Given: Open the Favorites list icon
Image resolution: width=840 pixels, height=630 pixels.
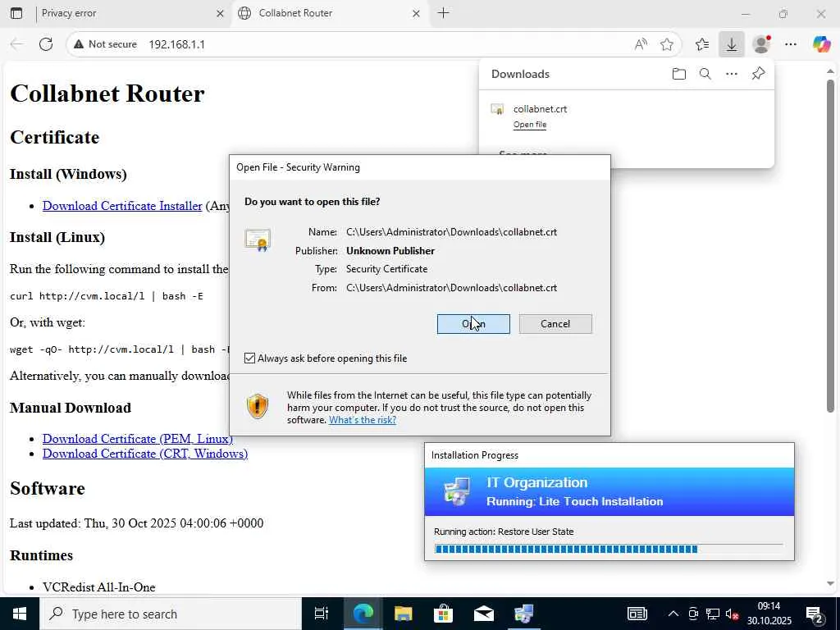Looking at the screenshot, I should click(x=702, y=44).
